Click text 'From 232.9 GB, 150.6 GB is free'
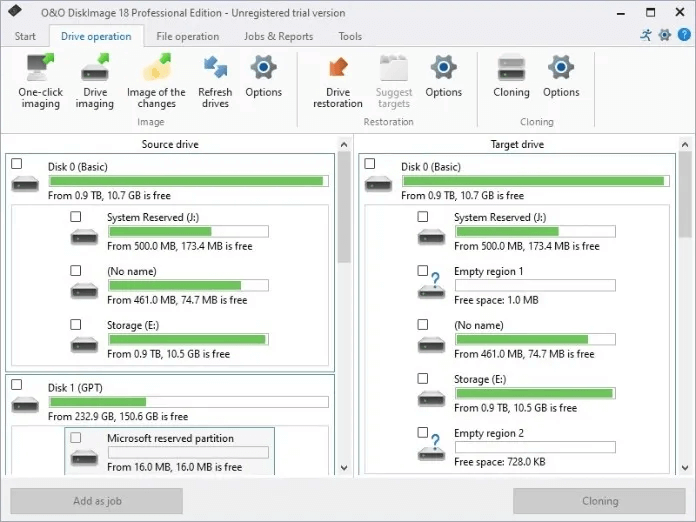696x522 pixels. click(x=118, y=416)
